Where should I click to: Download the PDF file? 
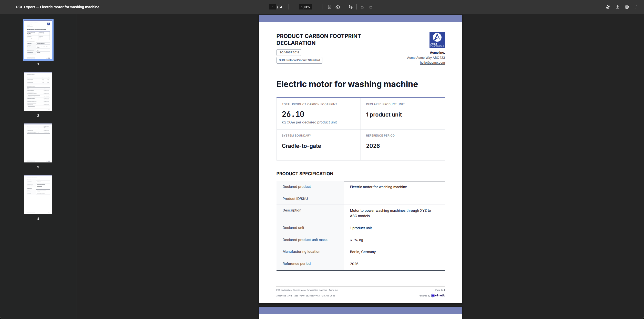[x=618, y=7]
